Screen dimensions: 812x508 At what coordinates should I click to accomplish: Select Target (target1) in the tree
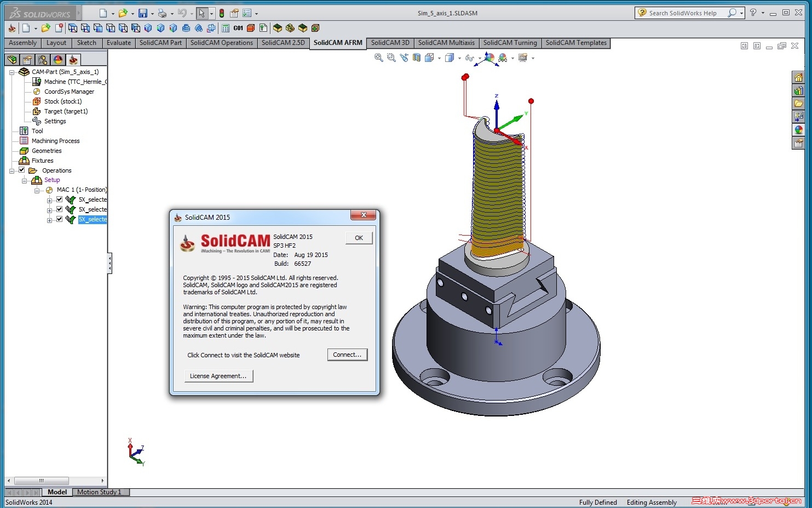[66, 111]
